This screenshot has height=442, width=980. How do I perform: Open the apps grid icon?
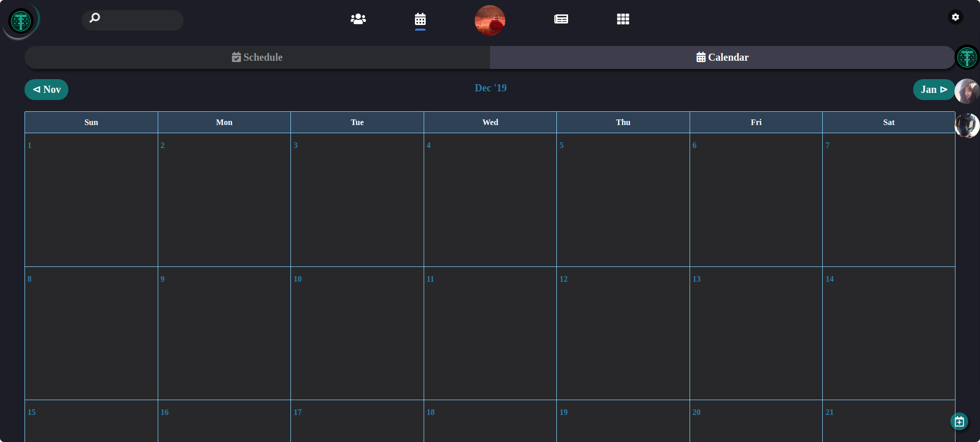point(623,19)
